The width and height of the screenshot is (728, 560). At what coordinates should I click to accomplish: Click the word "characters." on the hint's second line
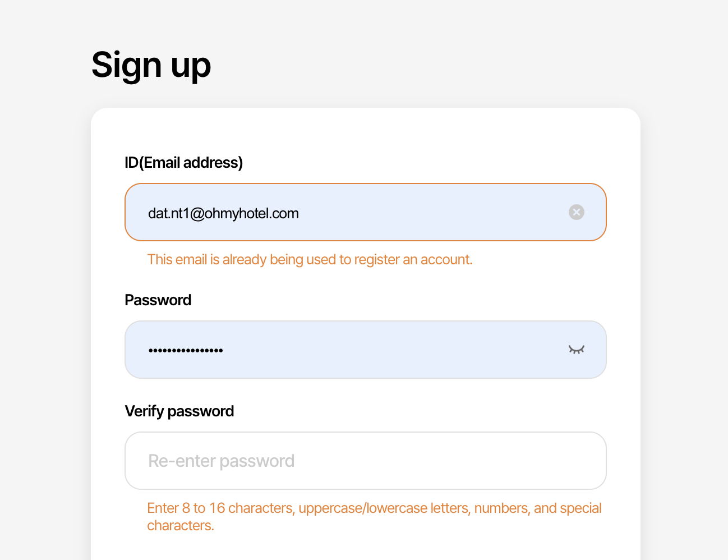181,526
